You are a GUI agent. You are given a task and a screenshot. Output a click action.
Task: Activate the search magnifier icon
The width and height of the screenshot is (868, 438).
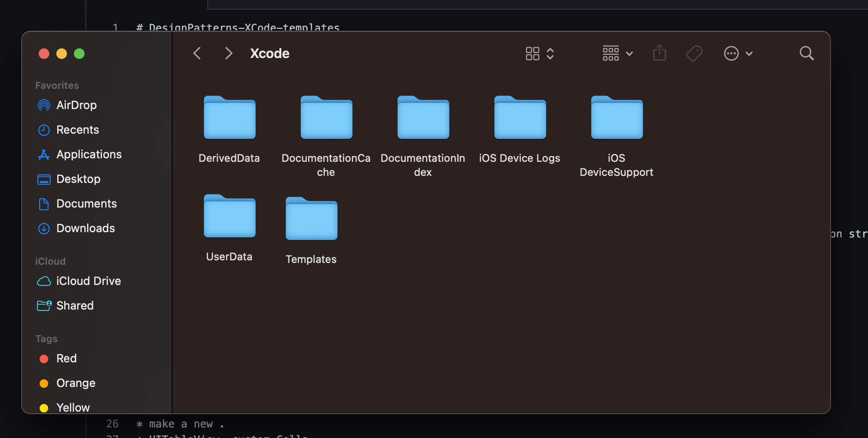coord(806,53)
